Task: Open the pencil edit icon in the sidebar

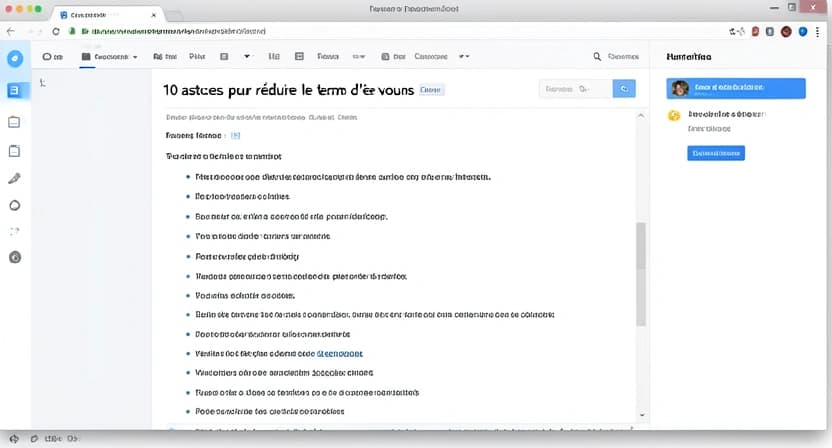Action: [x=14, y=178]
